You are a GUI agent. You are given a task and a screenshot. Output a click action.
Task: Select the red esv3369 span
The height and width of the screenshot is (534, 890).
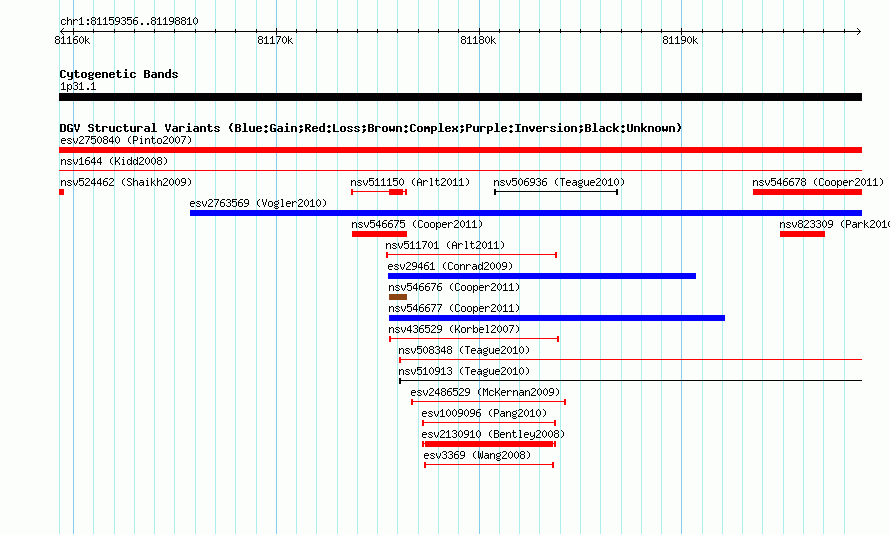coord(489,465)
